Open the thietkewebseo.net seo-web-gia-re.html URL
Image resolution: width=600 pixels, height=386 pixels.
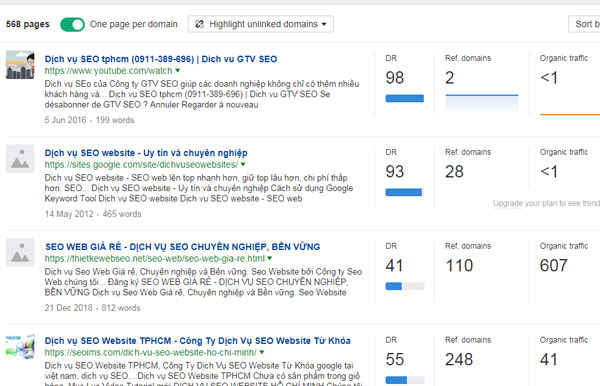point(155,259)
